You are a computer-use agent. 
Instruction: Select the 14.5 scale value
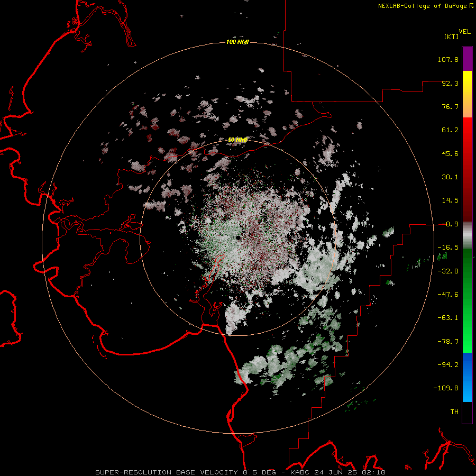[x=450, y=200]
